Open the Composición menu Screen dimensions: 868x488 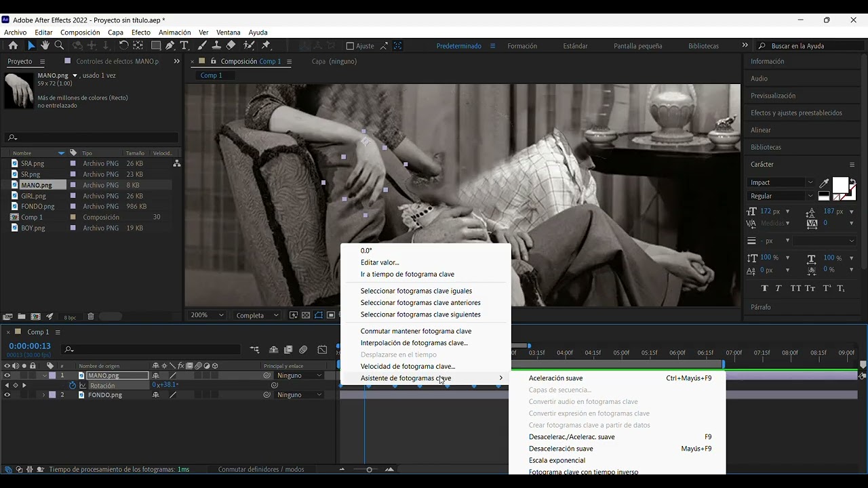click(80, 32)
